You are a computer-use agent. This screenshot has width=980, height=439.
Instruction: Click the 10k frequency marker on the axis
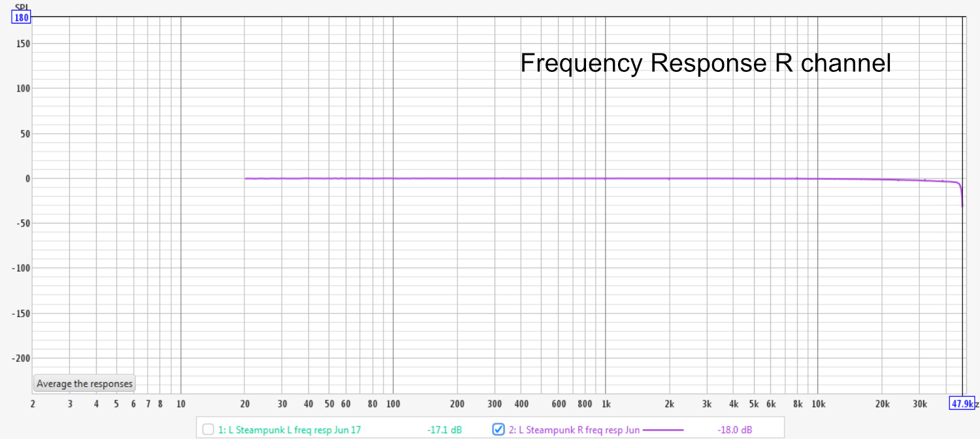pyautogui.click(x=818, y=404)
